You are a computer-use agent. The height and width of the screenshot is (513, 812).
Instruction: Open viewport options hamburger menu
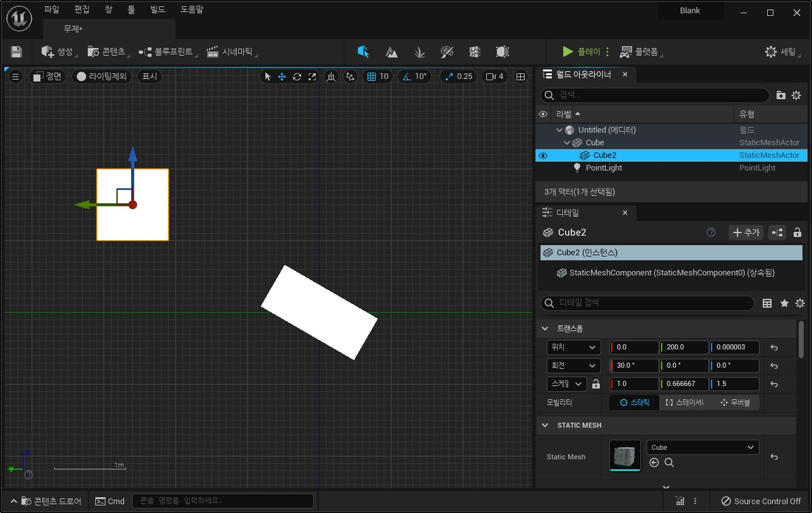point(16,76)
